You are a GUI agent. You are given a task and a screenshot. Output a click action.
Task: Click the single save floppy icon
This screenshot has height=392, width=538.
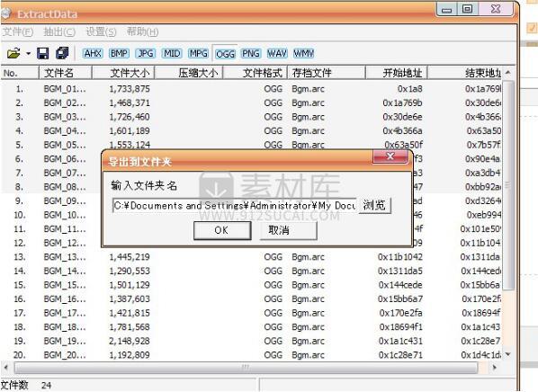coord(43,53)
